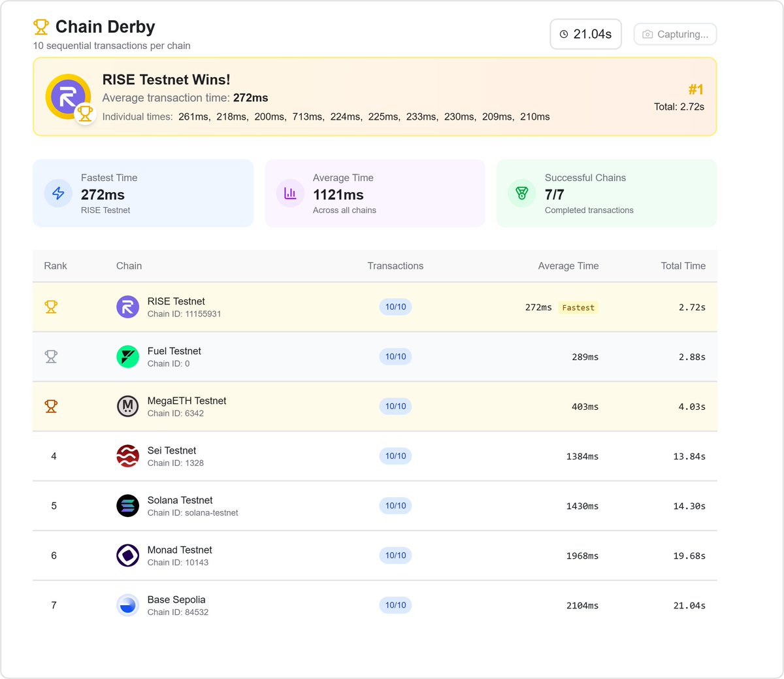Click the Total Time column header
The width and height of the screenshot is (784, 679).
click(683, 265)
